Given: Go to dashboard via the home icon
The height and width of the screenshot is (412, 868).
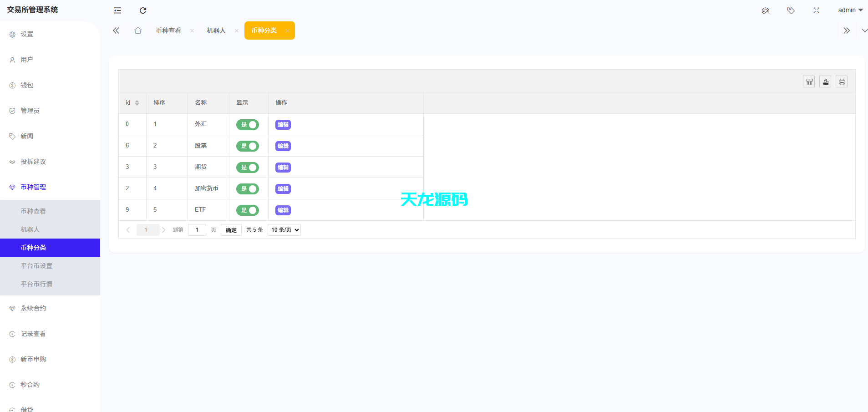Looking at the screenshot, I should tap(138, 30).
